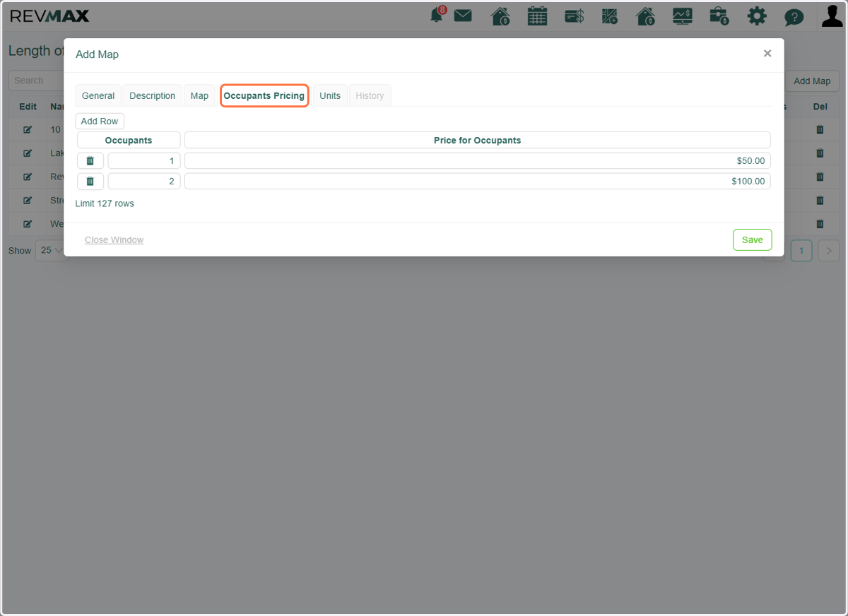Click the house-dollar icon beside the map icon
Viewport: 848px width, 616px height.
point(645,16)
